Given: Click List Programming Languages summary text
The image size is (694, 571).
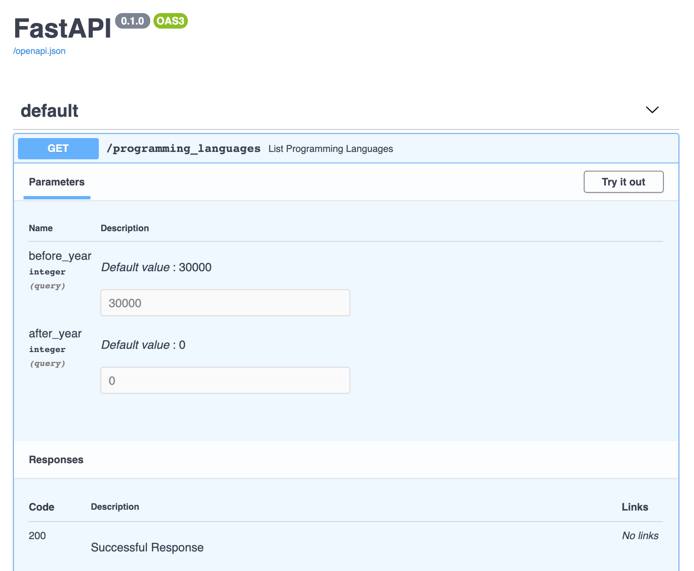Looking at the screenshot, I should pos(330,149).
